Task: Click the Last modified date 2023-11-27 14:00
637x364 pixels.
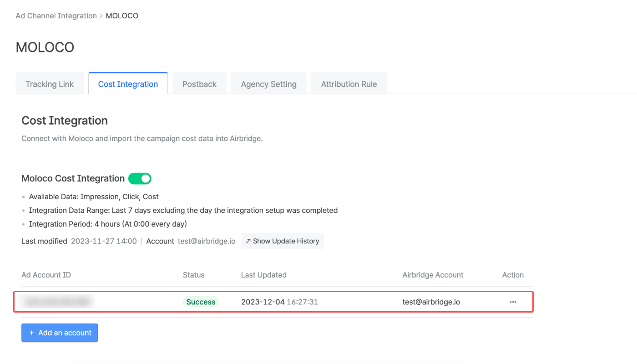Action: pos(104,241)
